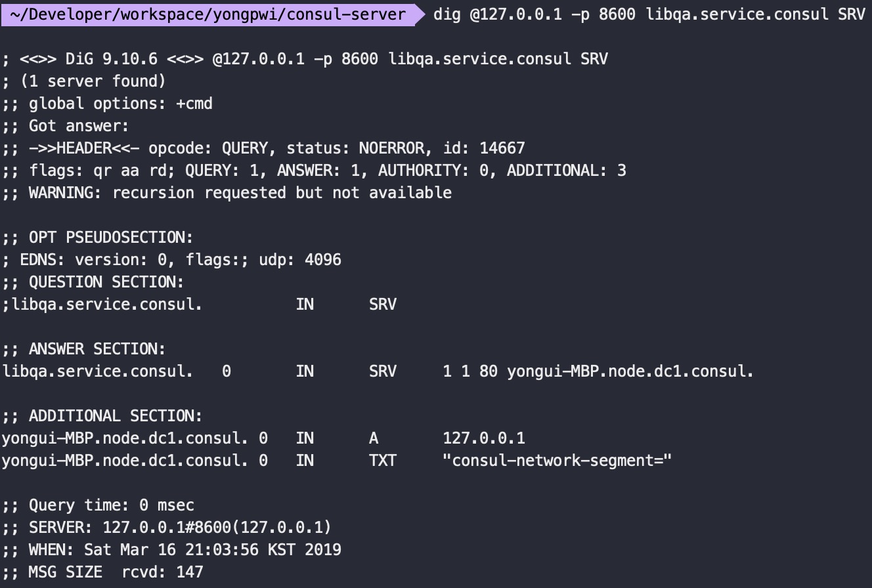This screenshot has height=588, width=872.
Task: Click the flags qr aa rd line
Action: coord(314,171)
